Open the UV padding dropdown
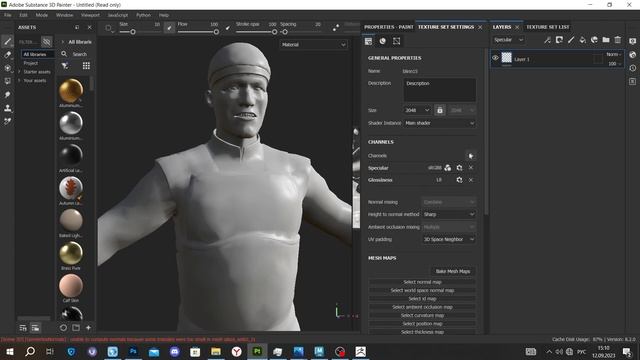The width and height of the screenshot is (640, 360). (449, 240)
